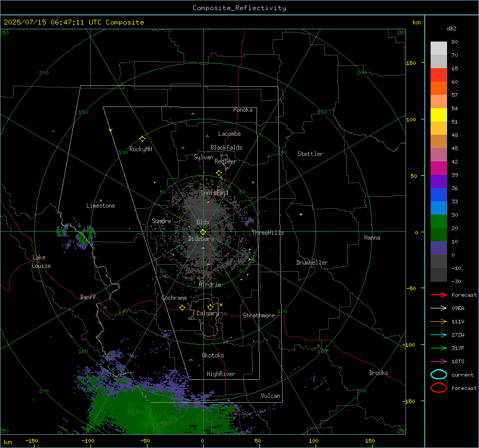Click the Drumheller town label

(312, 263)
